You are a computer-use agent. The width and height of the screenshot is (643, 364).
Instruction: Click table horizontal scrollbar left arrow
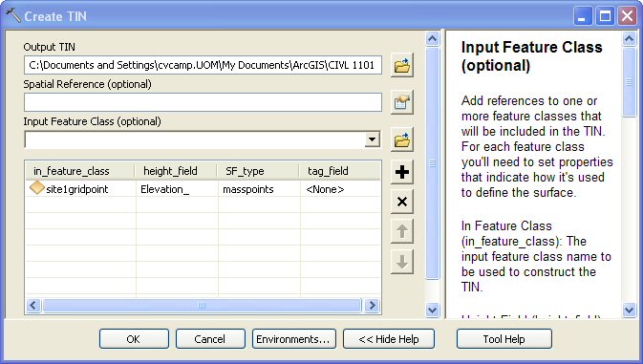[x=33, y=306]
